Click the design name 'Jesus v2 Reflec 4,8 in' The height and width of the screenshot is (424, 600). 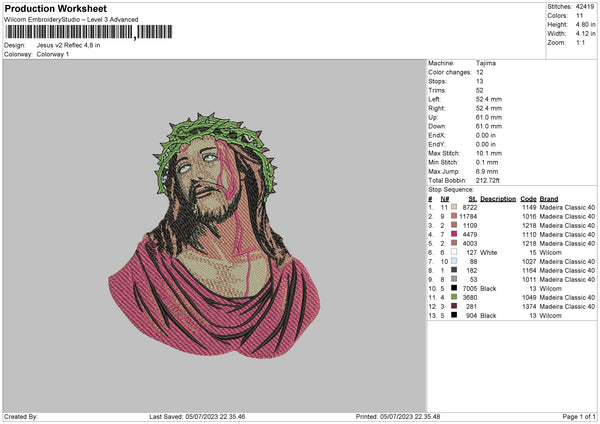pyautogui.click(x=68, y=45)
